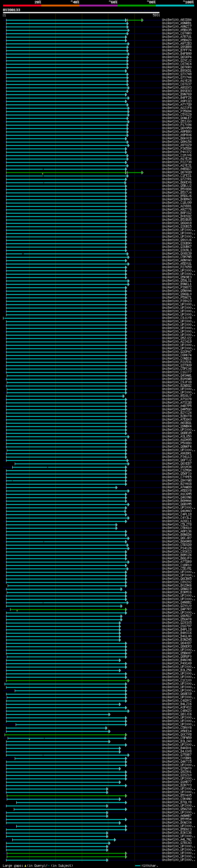
Task: Select label UniRef100_P34113
Action: click(x=177, y=457)
